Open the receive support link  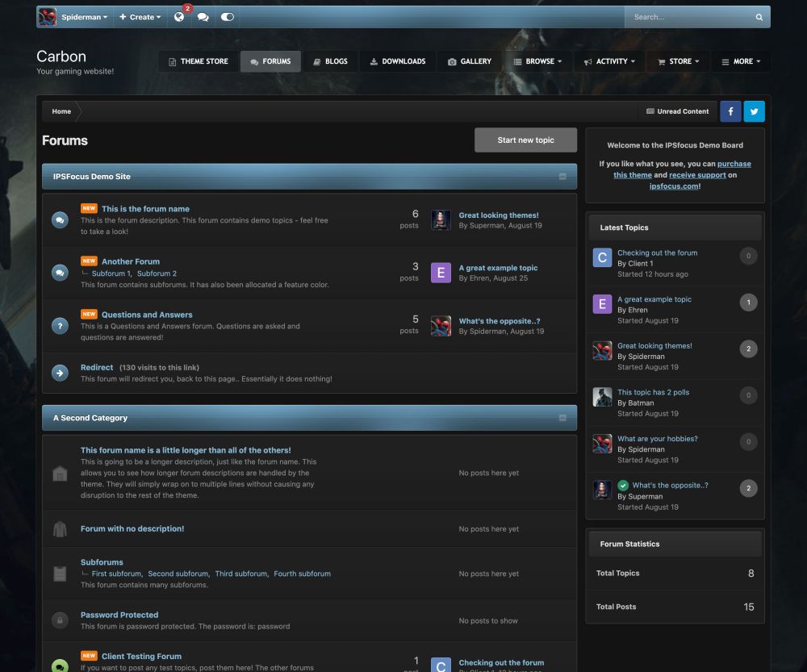pyautogui.click(x=697, y=175)
